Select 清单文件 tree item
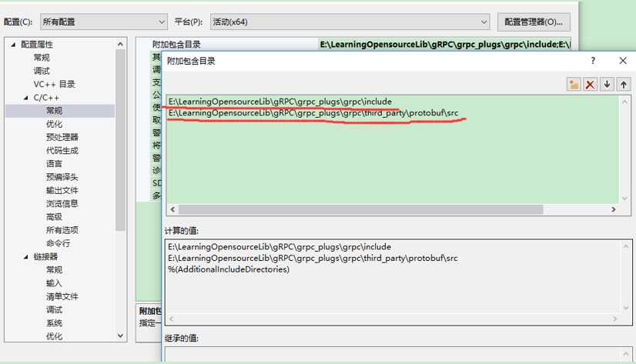The width and height of the screenshot is (636, 364). coord(62,297)
